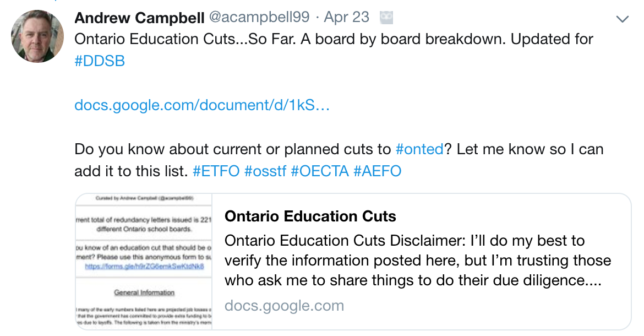
Task: Follow the #DDSB hashtag
Action: pos(100,61)
